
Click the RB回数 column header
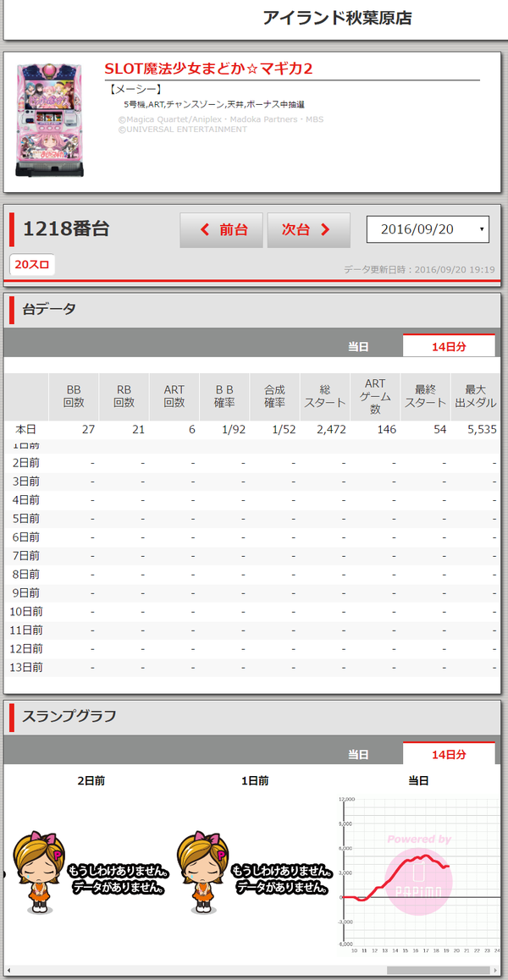(x=124, y=396)
